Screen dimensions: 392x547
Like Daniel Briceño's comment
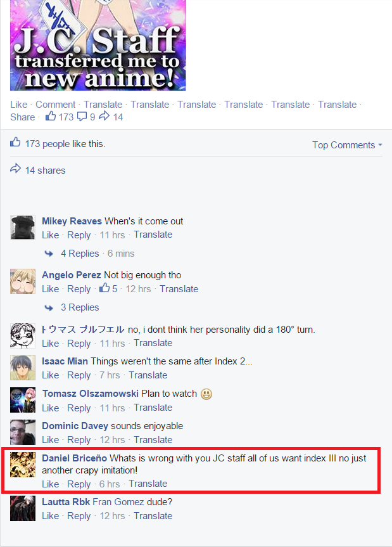pos(51,484)
